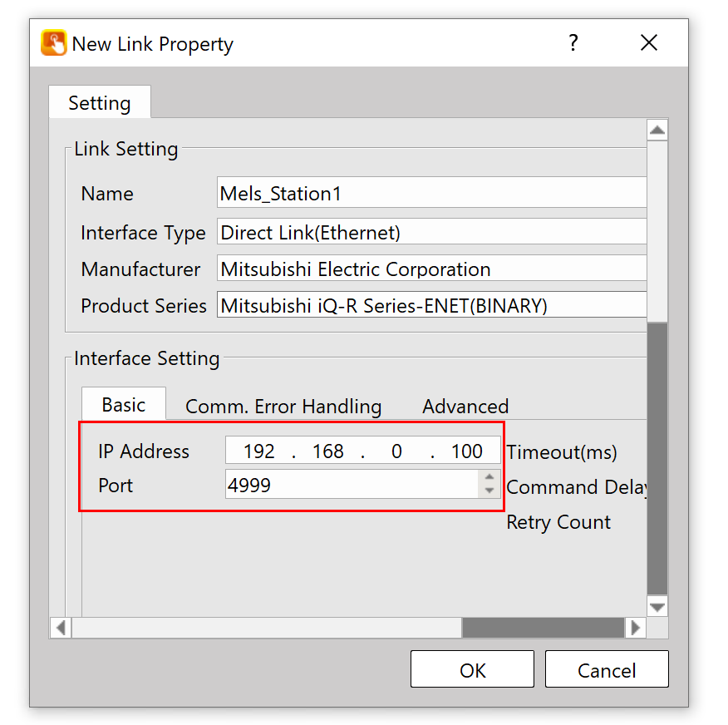Click the first IP octet 192
This screenshot has height=725, width=728.
(x=259, y=451)
